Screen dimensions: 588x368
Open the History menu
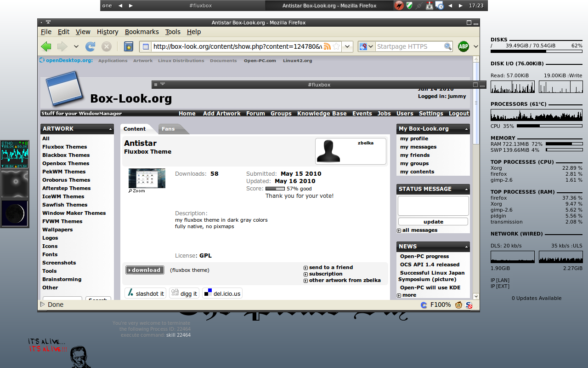[107, 32]
